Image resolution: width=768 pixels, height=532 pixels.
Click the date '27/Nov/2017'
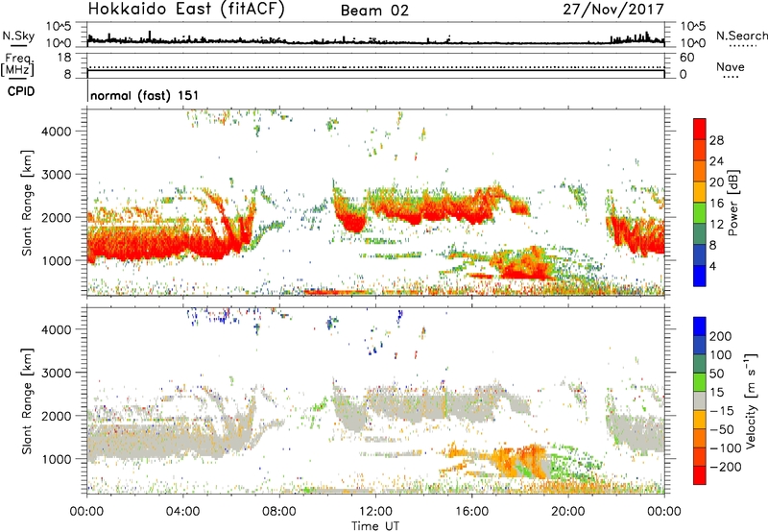pyautogui.click(x=613, y=9)
